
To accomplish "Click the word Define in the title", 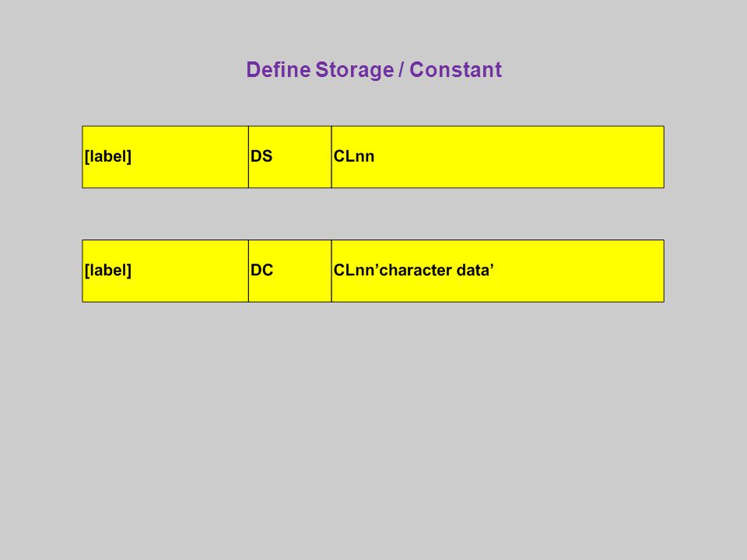I will 279,69.
